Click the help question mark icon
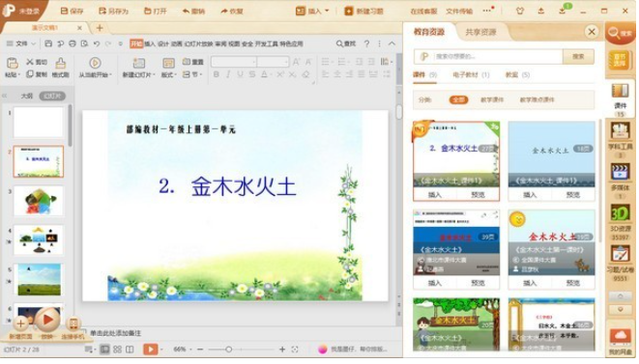 (366, 43)
